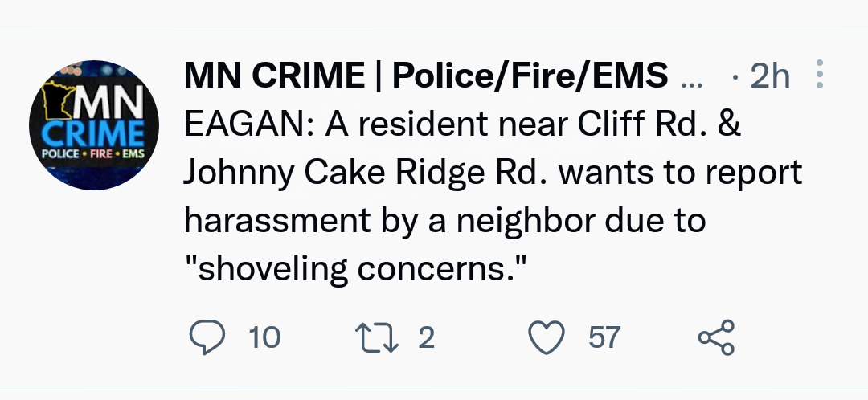Screen dimensions: 868x400
Task: Click the like count of 57
Action: (604, 337)
